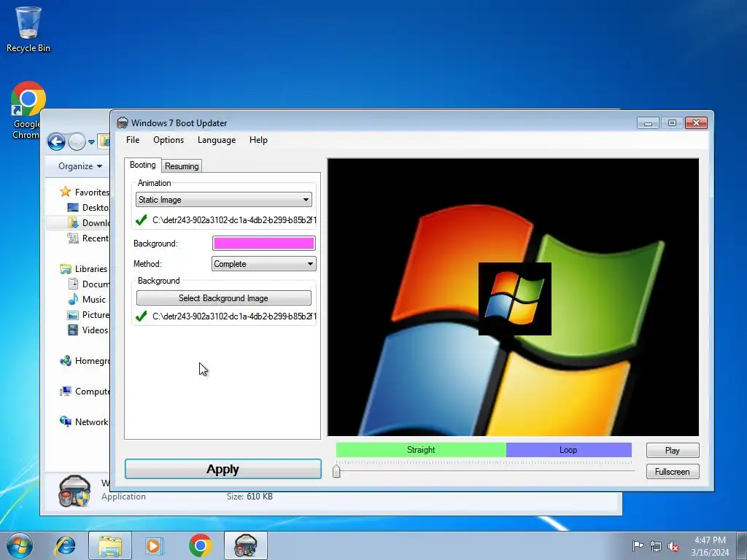
Task: Open the Animation 'Static Image' dropdown
Action: (224, 200)
